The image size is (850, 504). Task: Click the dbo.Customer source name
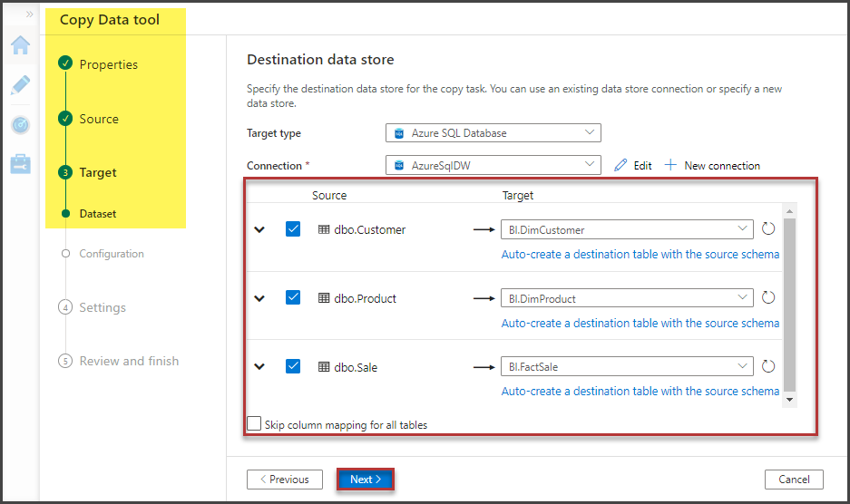point(370,229)
